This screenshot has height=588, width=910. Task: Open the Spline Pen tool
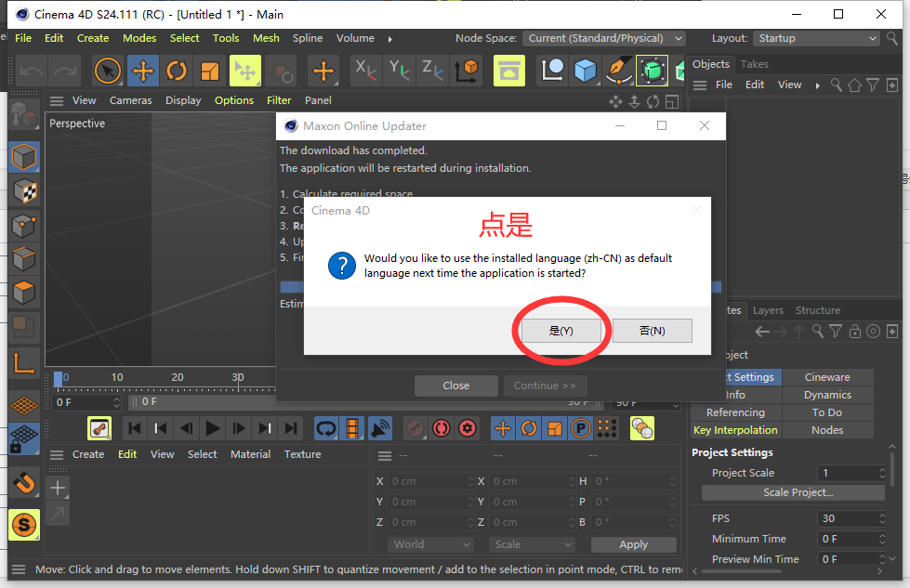click(x=619, y=72)
